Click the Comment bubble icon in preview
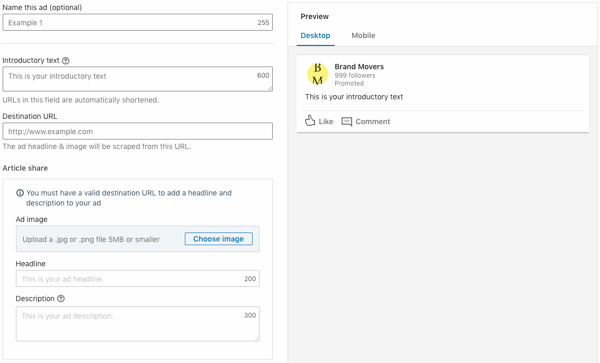 (347, 122)
